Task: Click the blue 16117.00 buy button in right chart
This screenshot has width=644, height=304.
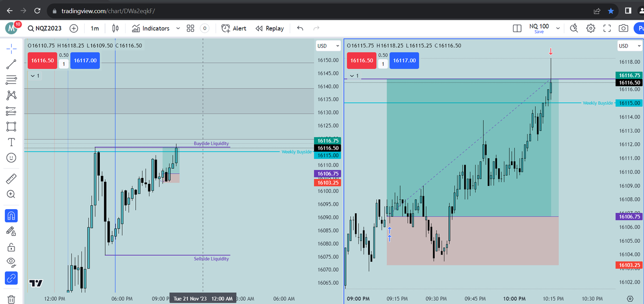Action: click(405, 61)
